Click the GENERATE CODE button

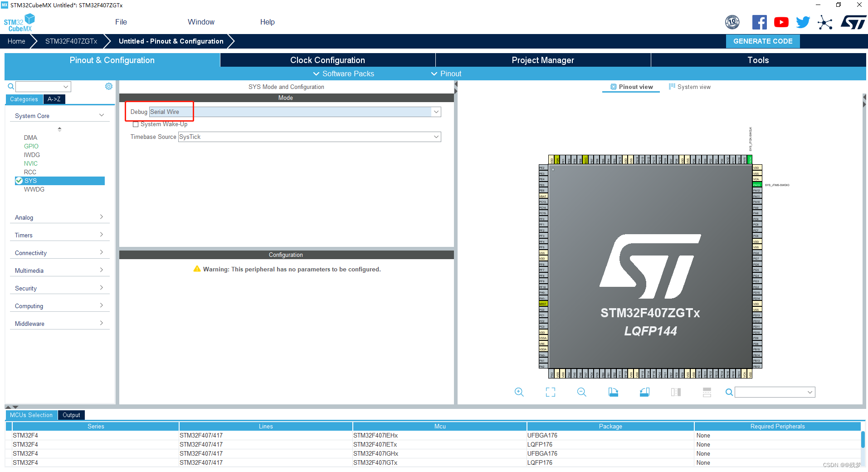(763, 41)
